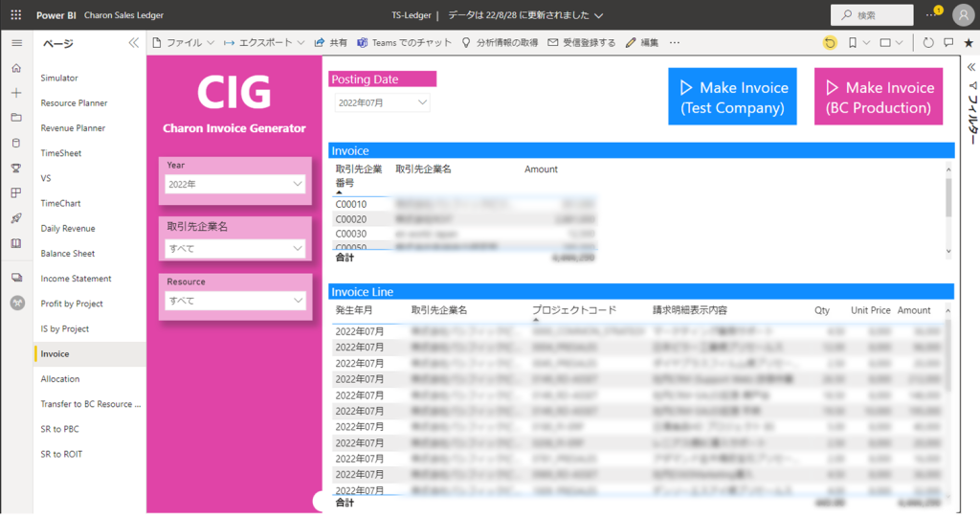The height and width of the screenshot is (518, 980).
Task: Select invoice row C00030
Action: point(464,234)
